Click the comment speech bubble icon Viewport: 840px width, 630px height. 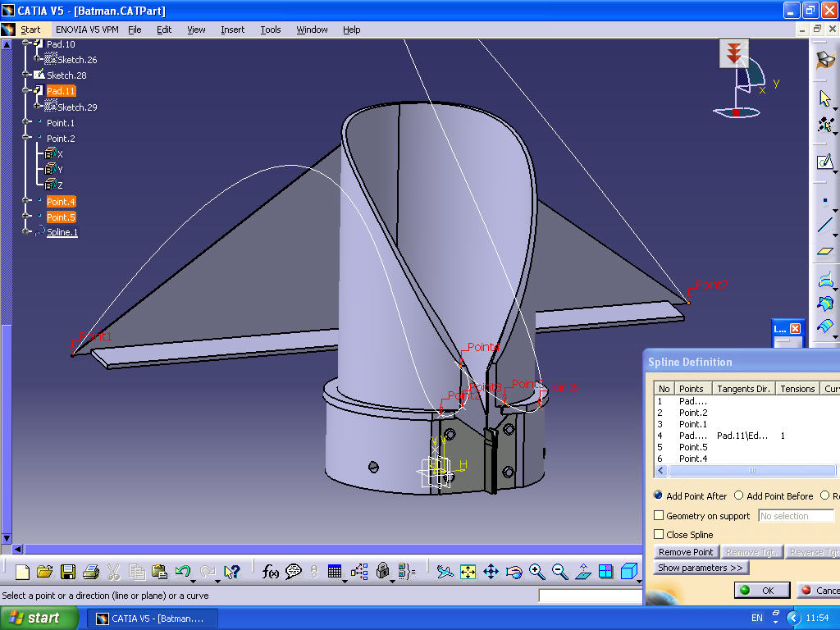point(293,572)
